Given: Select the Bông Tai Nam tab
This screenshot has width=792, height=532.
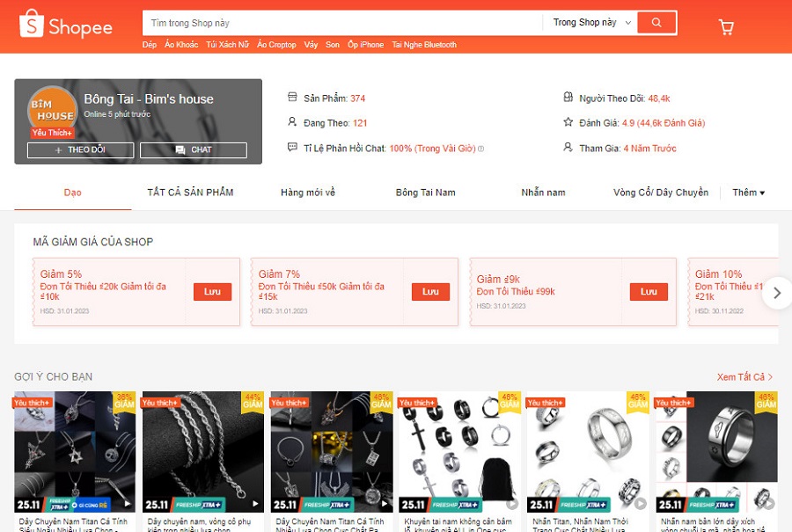Looking at the screenshot, I should pos(426,193).
